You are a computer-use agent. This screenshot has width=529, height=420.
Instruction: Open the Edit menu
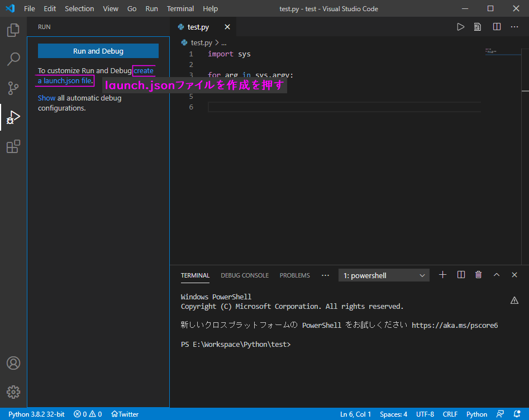[x=50, y=9]
